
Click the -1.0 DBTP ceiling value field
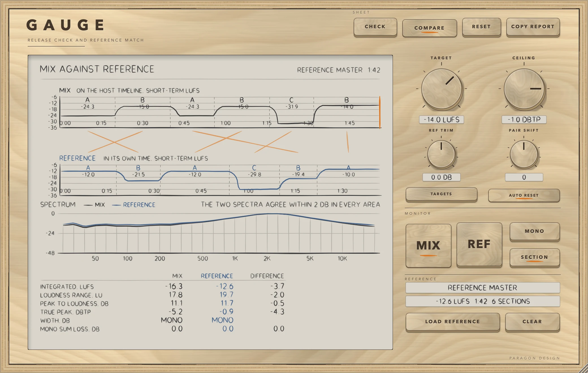point(524,120)
